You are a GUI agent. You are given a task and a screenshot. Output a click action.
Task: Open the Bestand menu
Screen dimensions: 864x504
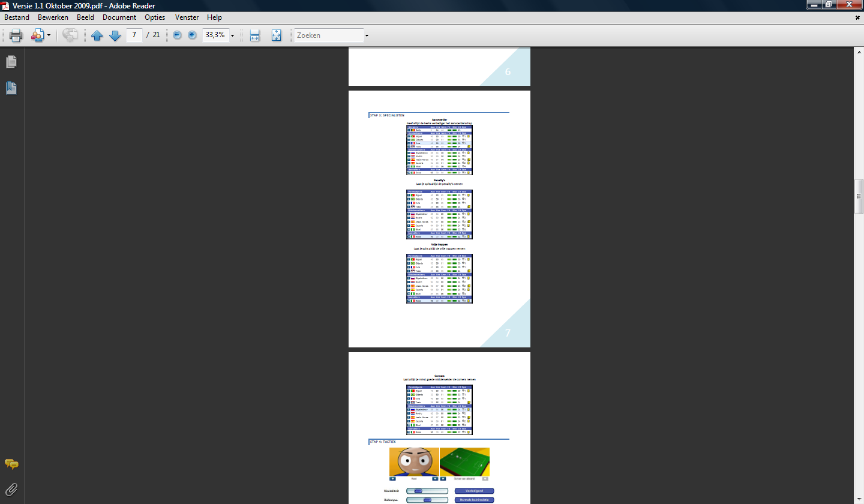coord(17,17)
